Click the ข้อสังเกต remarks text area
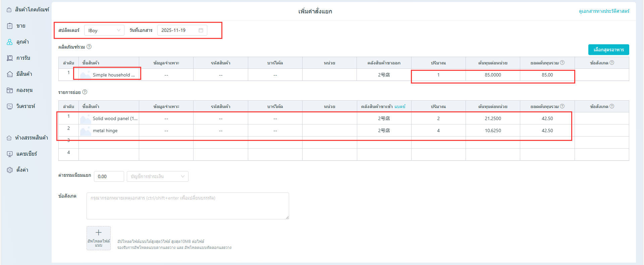Screen dimensions: 644x265 [187, 206]
